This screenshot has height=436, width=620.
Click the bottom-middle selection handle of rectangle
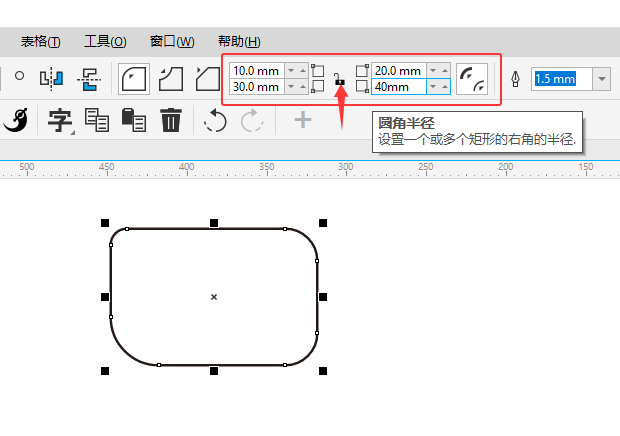(x=214, y=371)
